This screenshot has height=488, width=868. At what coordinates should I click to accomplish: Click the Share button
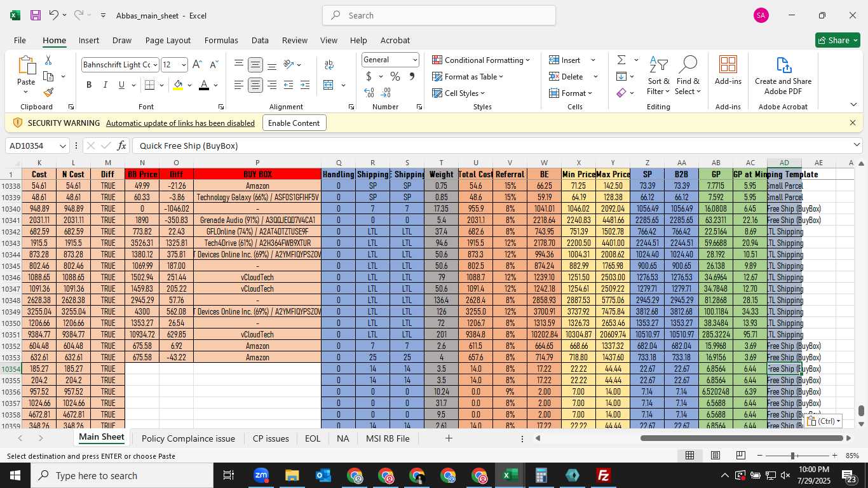(837, 40)
